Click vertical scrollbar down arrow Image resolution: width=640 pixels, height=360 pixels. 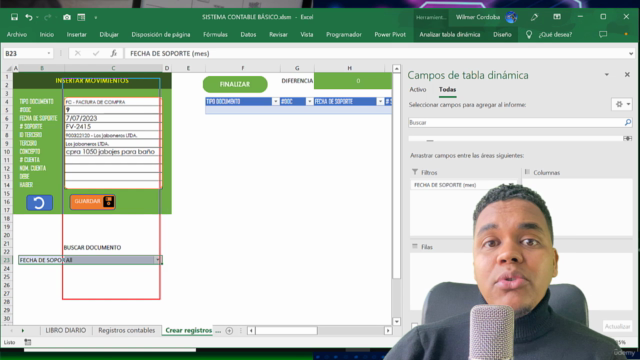click(396, 322)
